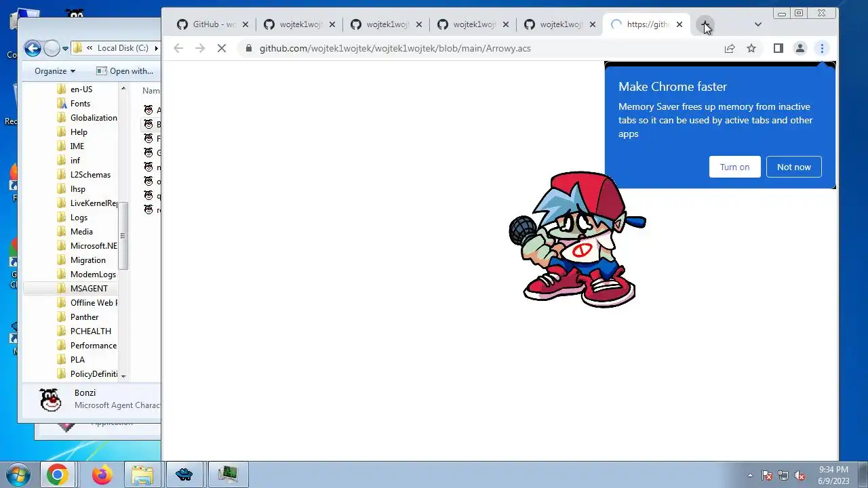Launch Firefox from the taskbar
The image size is (868, 488).
tap(103, 474)
